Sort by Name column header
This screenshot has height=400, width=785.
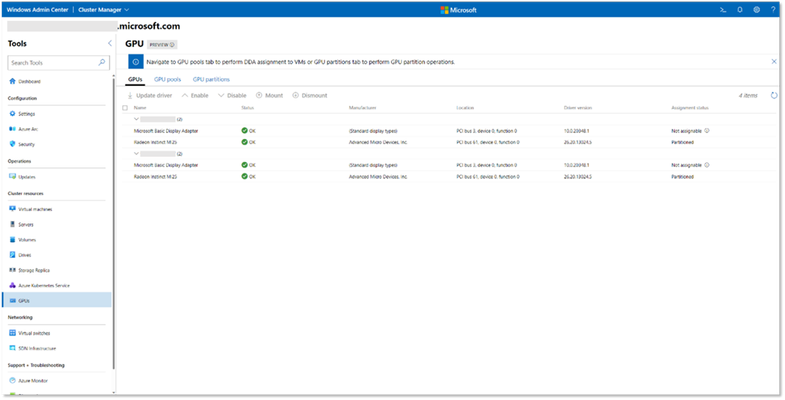point(140,108)
